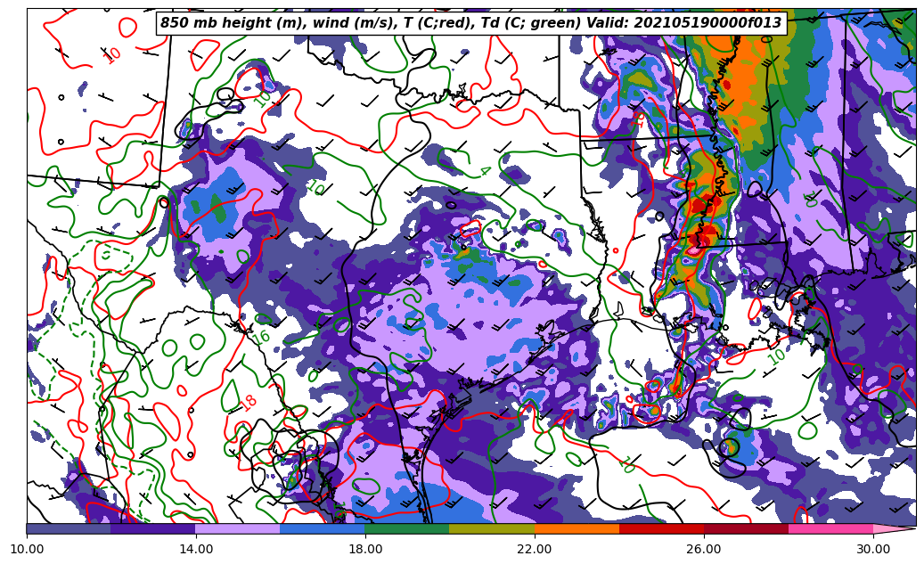Click the orange 22–24 colorbar segment

576,528
